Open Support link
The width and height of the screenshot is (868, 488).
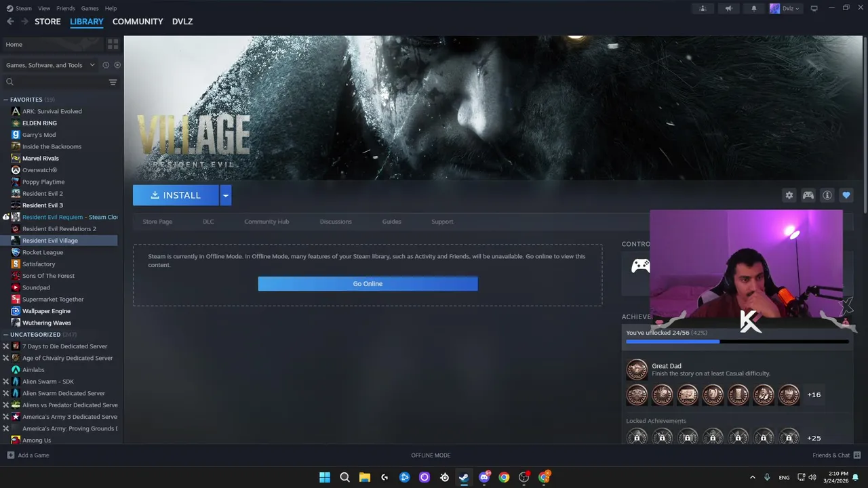click(442, 222)
